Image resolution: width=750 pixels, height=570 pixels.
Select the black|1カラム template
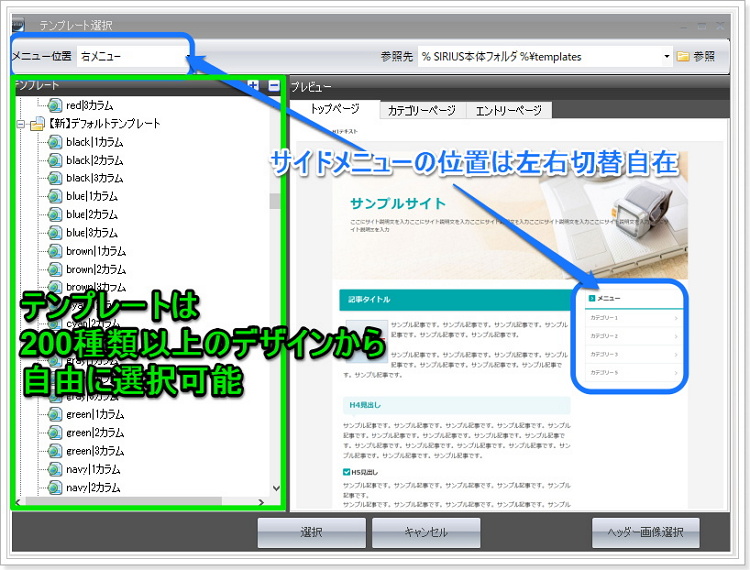tap(95, 142)
